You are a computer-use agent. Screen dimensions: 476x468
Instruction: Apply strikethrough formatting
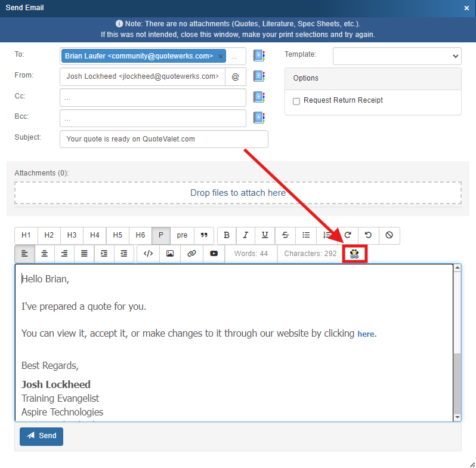coord(285,235)
